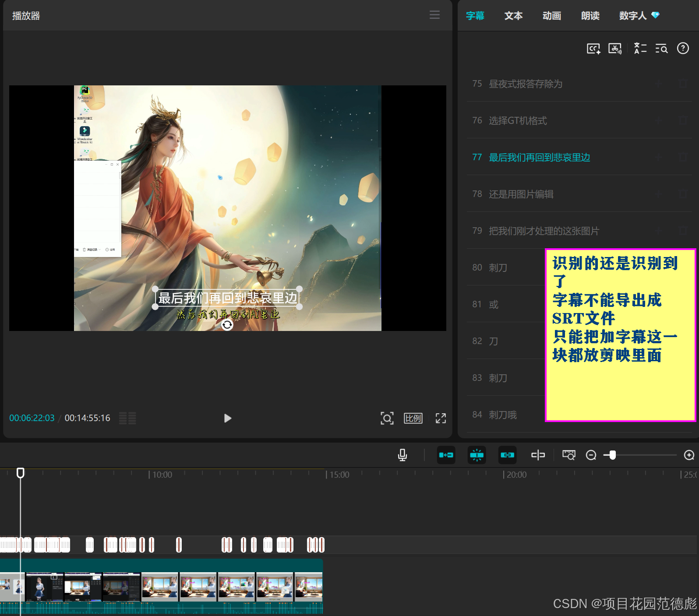
Task: Select the main video clip on the timeline
Action: 161,586
